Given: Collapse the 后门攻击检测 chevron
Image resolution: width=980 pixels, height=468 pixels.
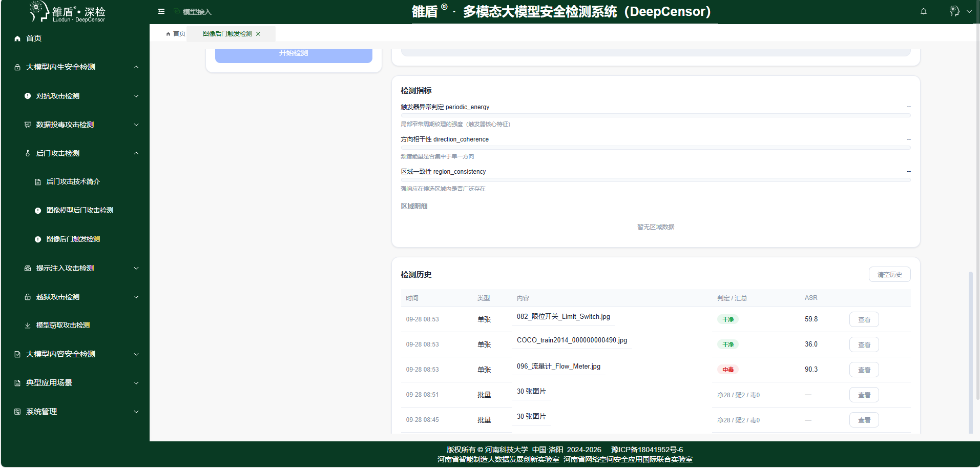Looking at the screenshot, I should click(136, 153).
